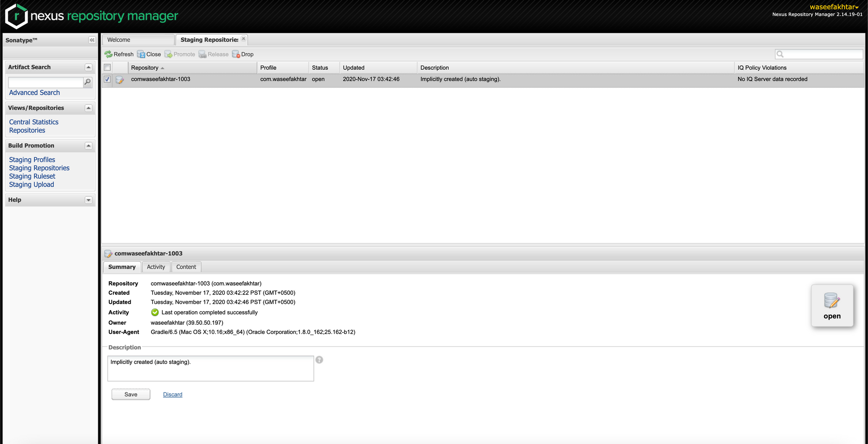Click the com.waseefakhtar profile cell

click(x=283, y=79)
